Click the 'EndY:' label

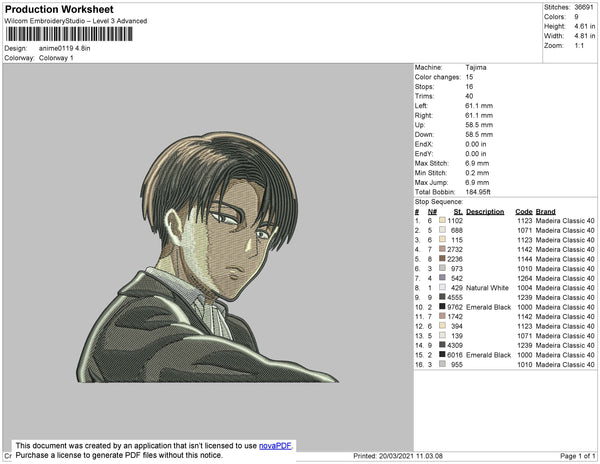424,153
